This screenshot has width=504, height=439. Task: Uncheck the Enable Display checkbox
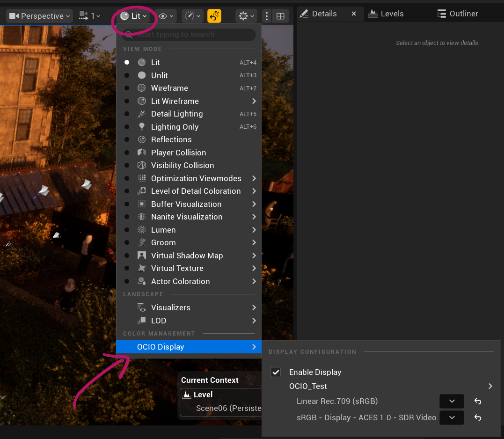coord(276,372)
